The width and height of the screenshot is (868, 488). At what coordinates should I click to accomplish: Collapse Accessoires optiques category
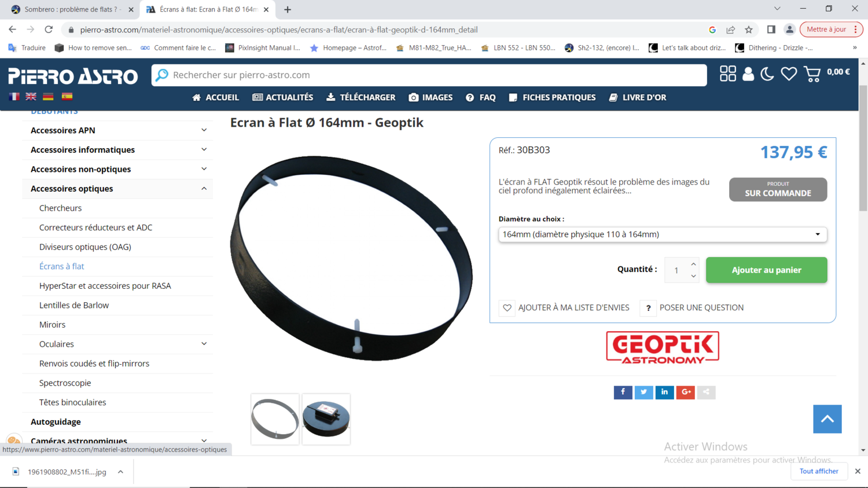tap(204, 188)
